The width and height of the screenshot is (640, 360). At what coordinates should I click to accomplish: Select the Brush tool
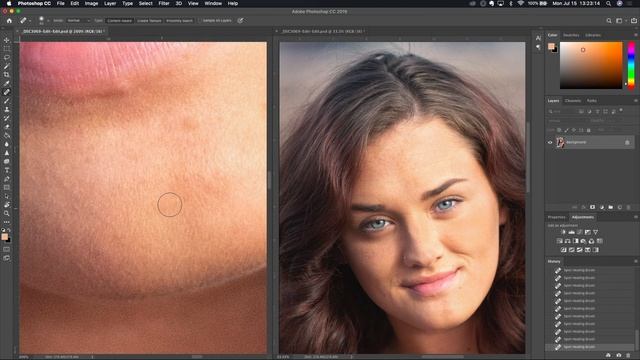7,101
